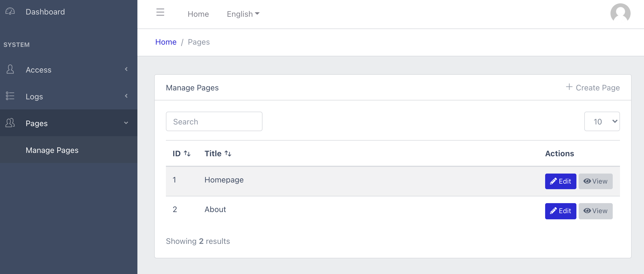Sort table by ID column arrows
Image resolution: width=644 pixels, height=274 pixels.
[187, 153]
